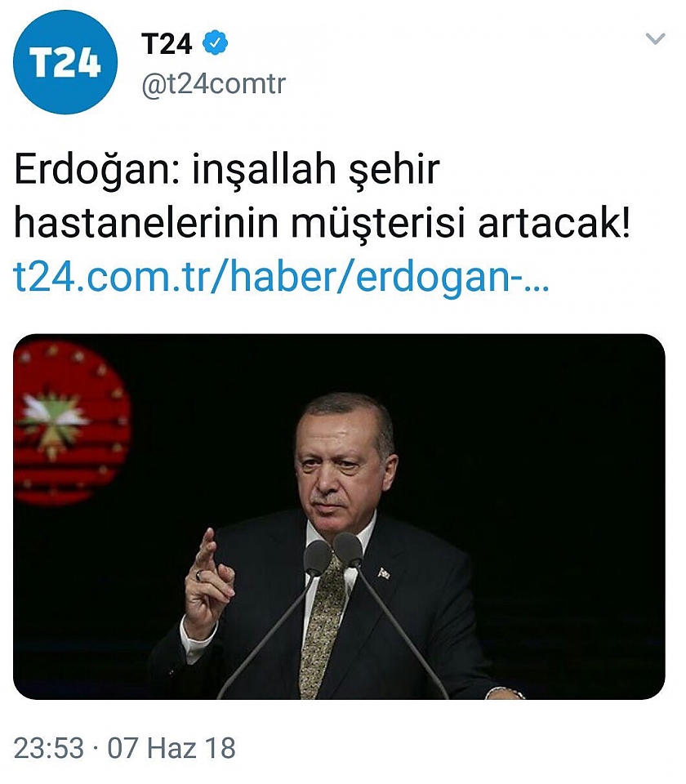Screen dimensions: 686x784
Task: Click the 23:53 timestamp
Action: pyautogui.click(x=48, y=748)
